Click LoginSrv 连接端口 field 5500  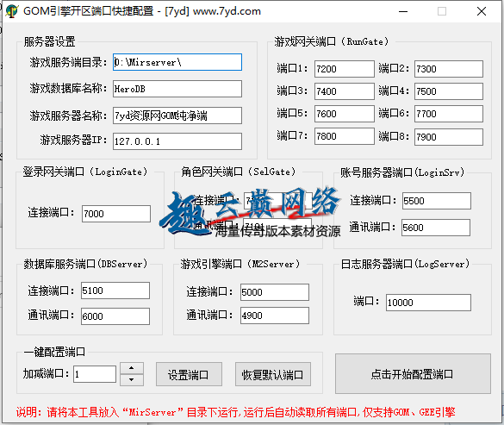pyautogui.click(x=436, y=201)
